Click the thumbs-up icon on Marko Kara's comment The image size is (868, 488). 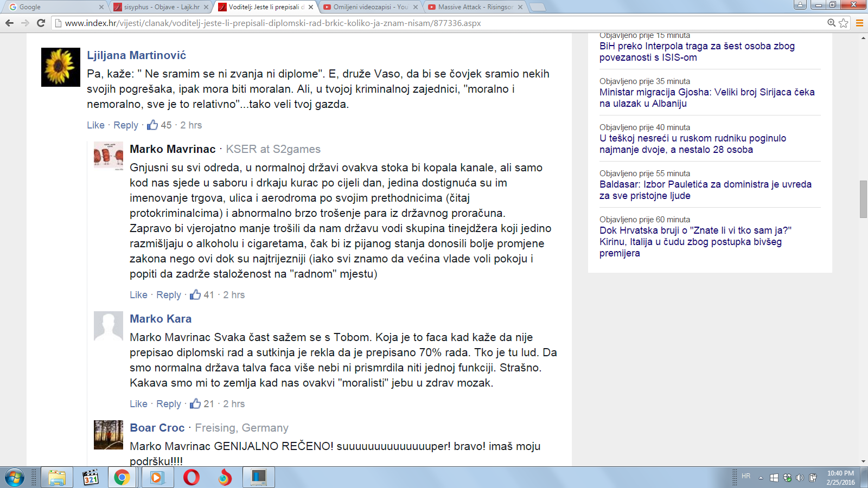pos(195,404)
